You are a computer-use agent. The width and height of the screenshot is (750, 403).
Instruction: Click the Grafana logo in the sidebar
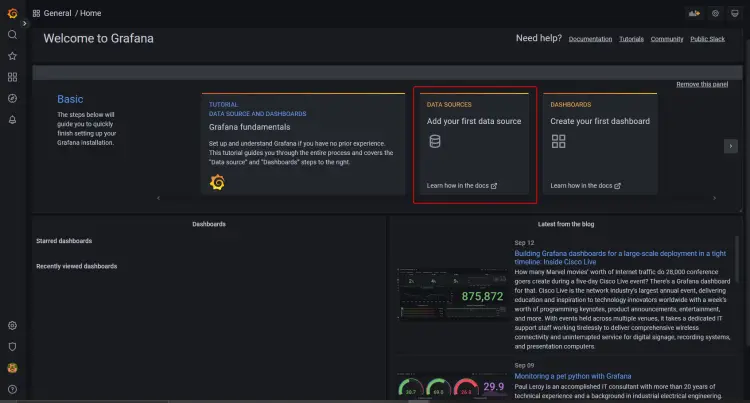click(x=12, y=13)
